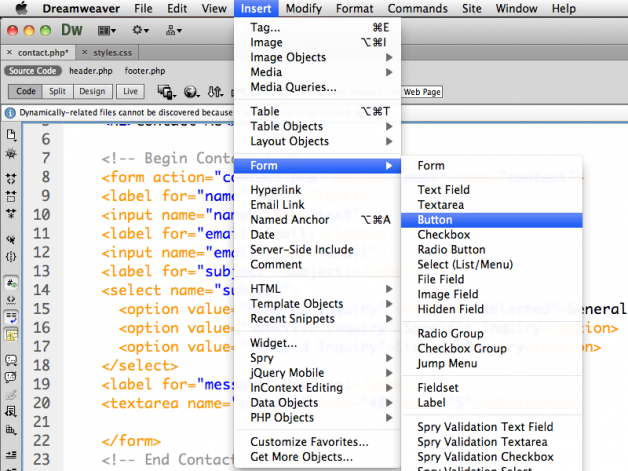628x471 pixels.
Task: Choose Hidden Field in the Form submenu
Action: point(491,309)
